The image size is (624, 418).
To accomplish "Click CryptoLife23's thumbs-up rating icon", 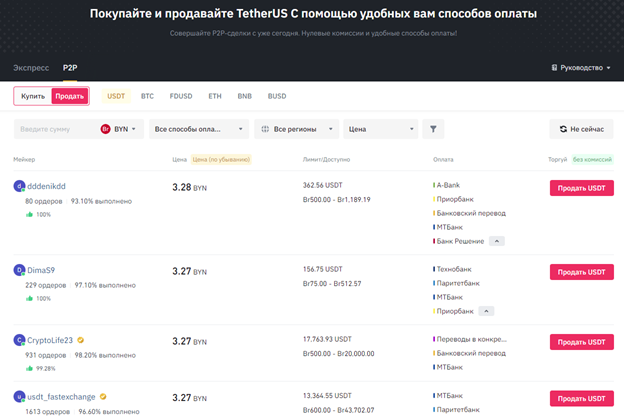I will click(29, 369).
